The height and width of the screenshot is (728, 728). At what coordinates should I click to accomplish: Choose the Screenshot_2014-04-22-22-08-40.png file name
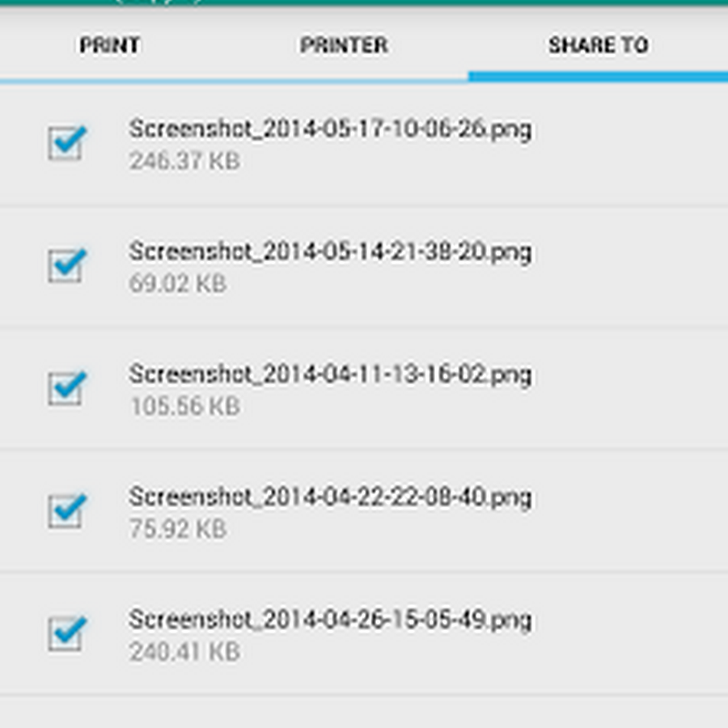click(x=330, y=497)
